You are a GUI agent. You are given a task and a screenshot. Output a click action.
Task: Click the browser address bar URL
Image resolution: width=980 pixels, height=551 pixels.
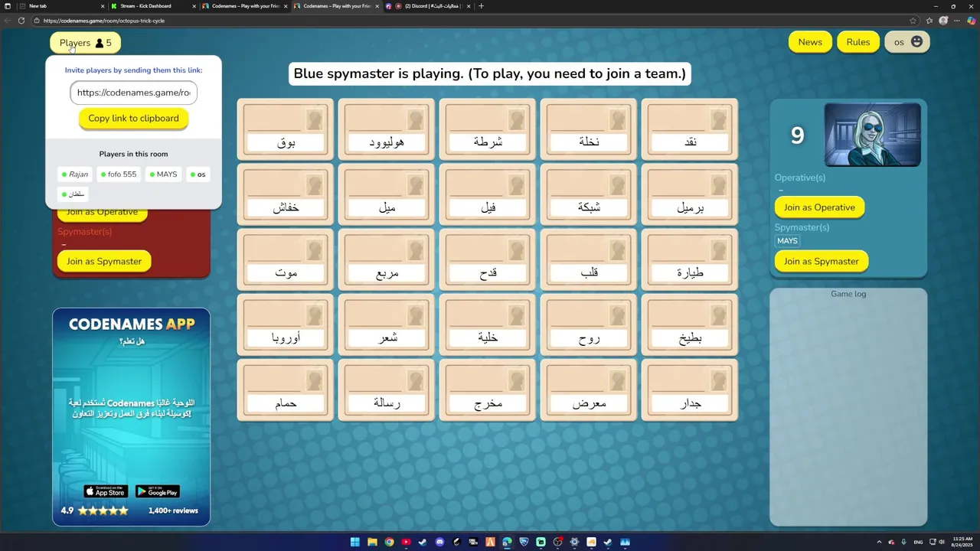point(104,21)
